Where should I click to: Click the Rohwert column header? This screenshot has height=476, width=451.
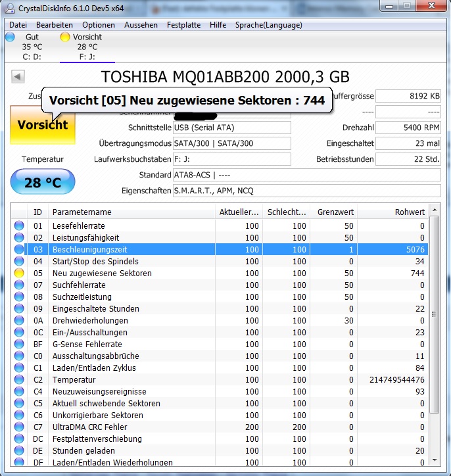coord(392,212)
